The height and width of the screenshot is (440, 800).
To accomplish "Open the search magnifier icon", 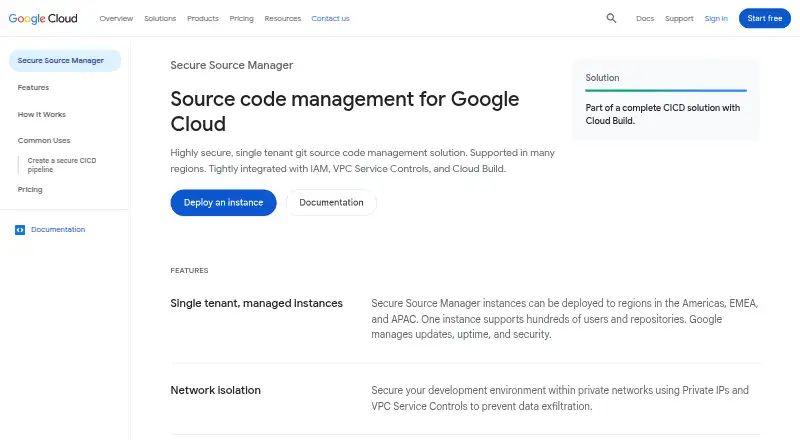I will (x=611, y=18).
